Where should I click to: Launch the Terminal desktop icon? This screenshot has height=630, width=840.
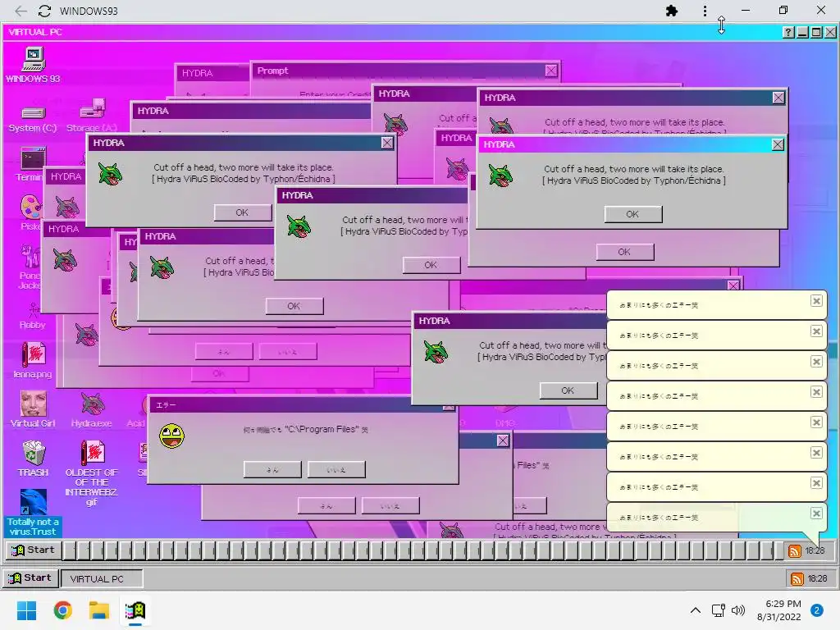coord(32,165)
